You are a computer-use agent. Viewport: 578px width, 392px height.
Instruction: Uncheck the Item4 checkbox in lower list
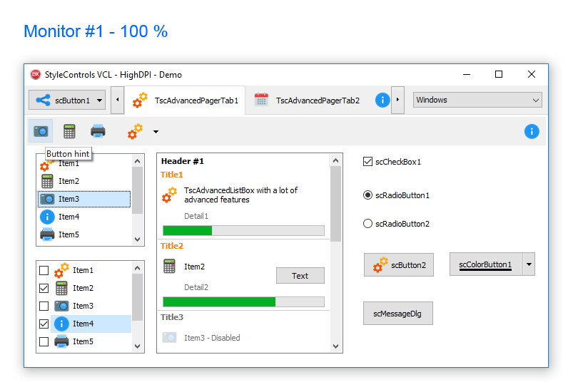pos(44,324)
